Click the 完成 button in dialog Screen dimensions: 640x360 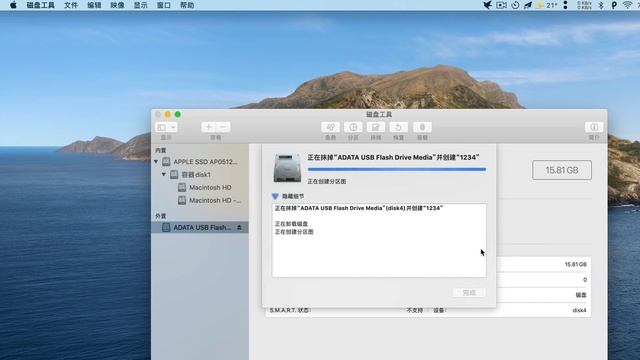(469, 293)
